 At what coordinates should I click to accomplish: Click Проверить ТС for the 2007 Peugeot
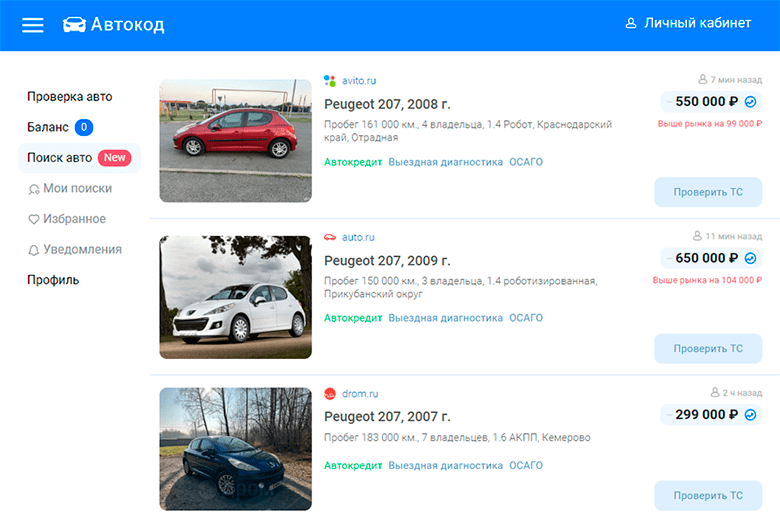click(708, 495)
